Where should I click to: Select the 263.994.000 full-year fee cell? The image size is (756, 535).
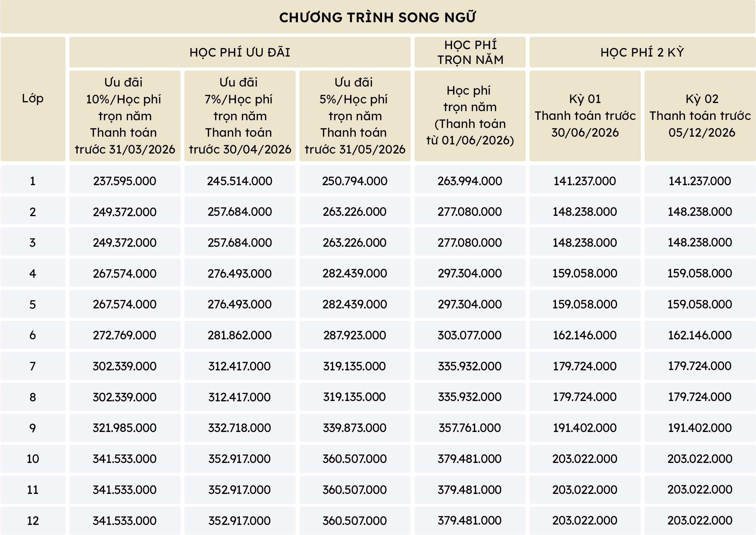470,181
